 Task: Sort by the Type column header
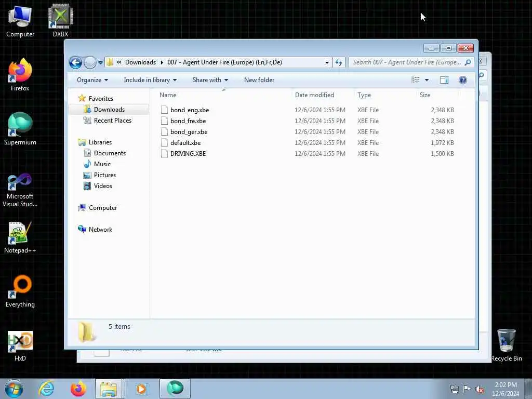(x=364, y=95)
